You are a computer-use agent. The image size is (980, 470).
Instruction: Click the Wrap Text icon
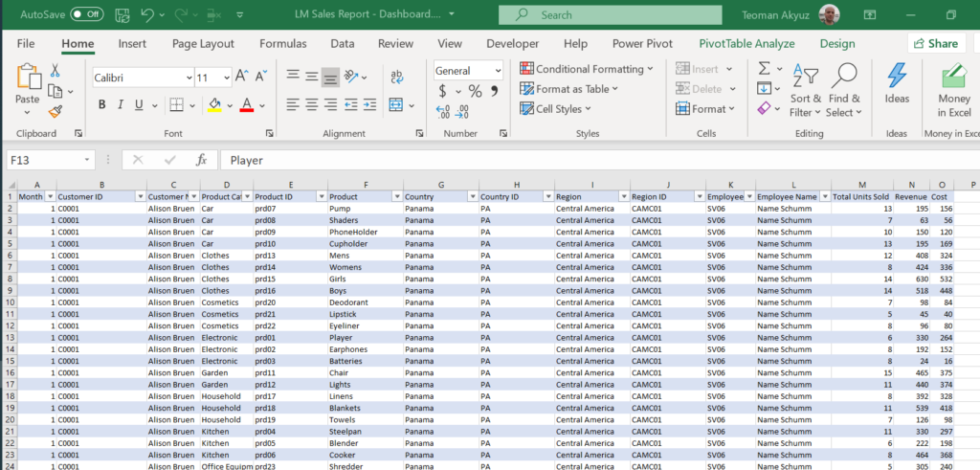tap(396, 77)
